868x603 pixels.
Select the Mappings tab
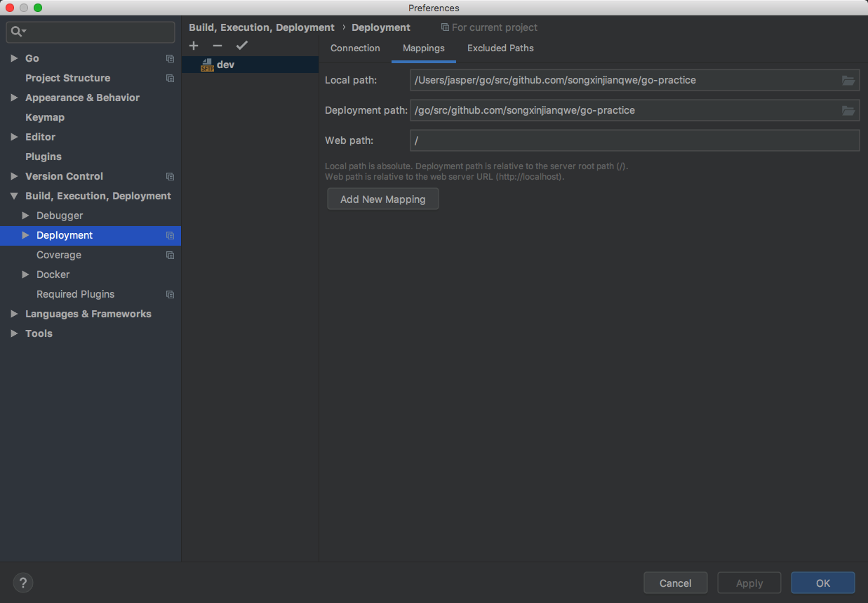[424, 48]
